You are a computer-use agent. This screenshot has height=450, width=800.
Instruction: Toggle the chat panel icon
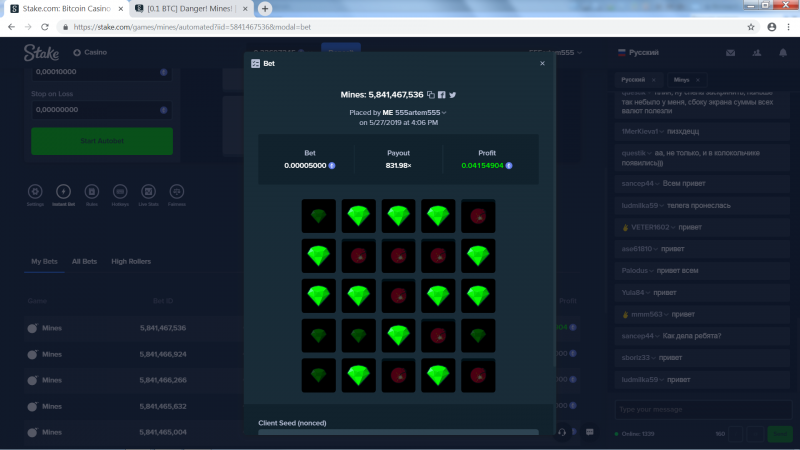point(590,432)
